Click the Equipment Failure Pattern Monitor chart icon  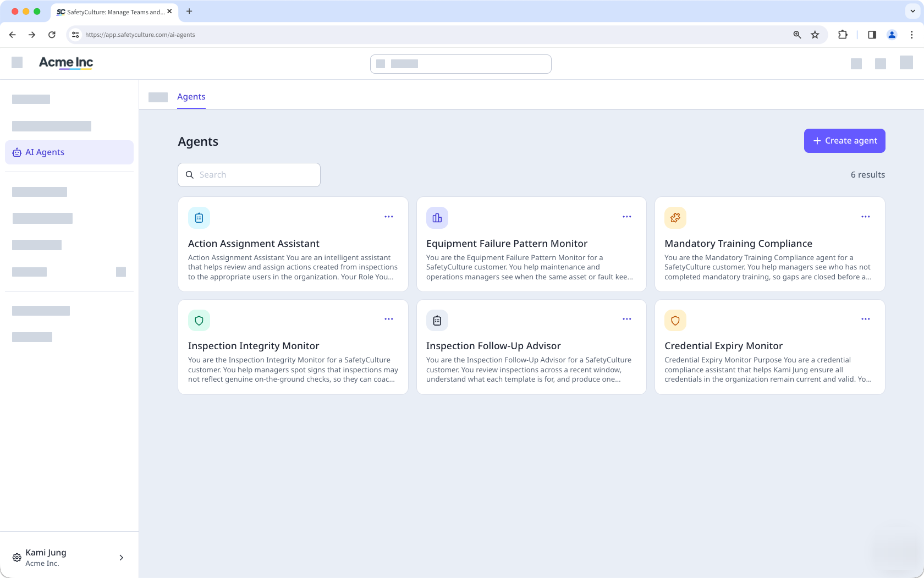tap(437, 218)
